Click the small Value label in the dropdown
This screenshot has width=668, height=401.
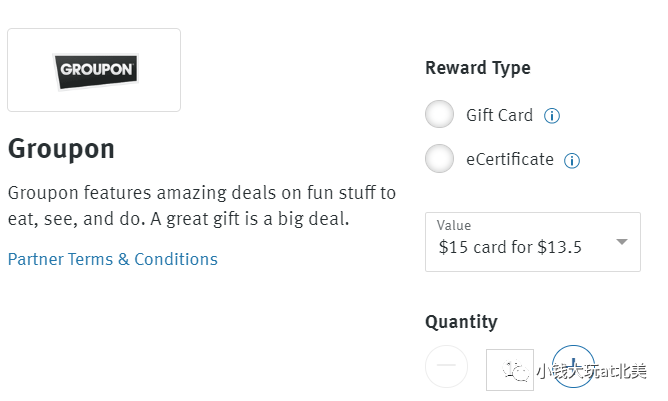pos(454,226)
